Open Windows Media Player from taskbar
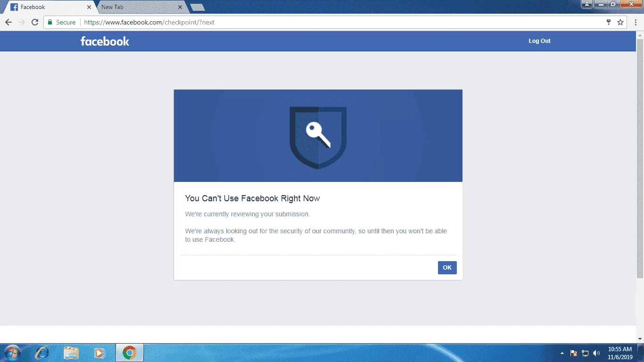Viewport: 644px width, 362px height. click(x=99, y=353)
